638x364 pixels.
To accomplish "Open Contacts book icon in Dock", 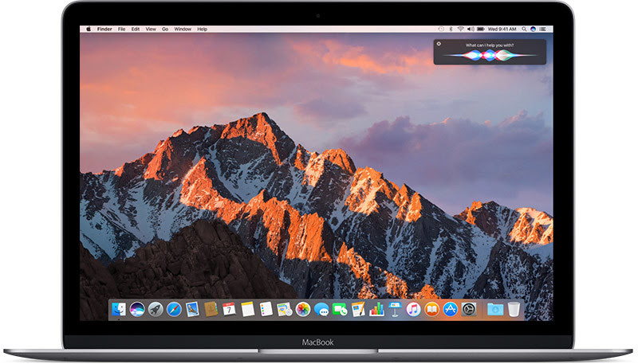I will (211, 310).
